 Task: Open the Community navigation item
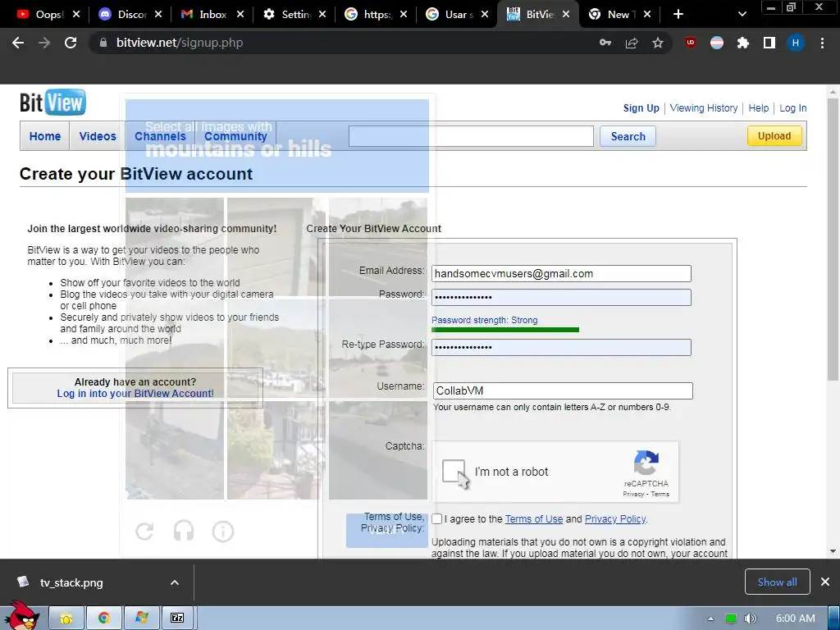click(235, 136)
